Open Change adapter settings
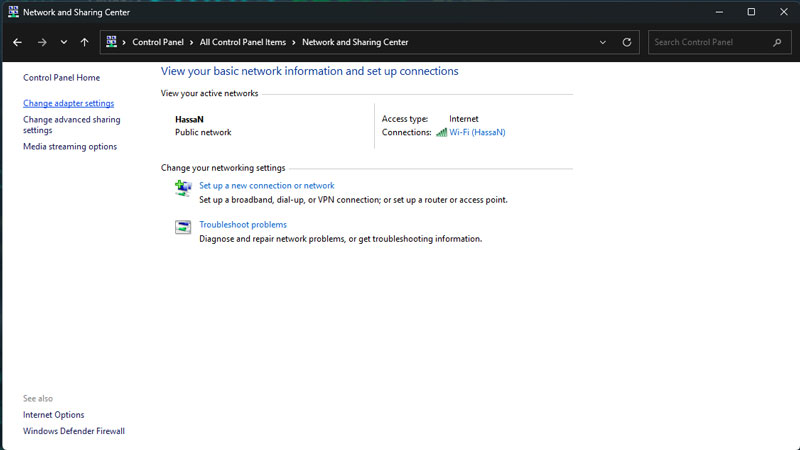The width and height of the screenshot is (800, 450). 68,103
